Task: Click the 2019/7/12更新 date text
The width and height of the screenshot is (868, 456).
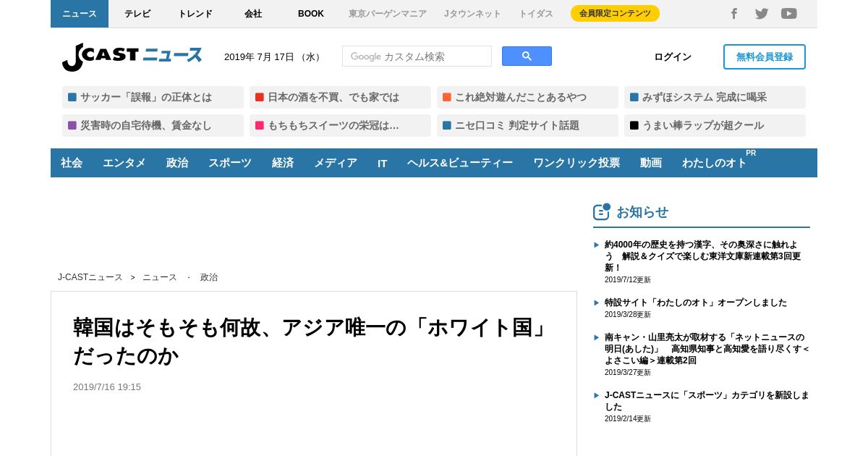Action: click(x=628, y=280)
